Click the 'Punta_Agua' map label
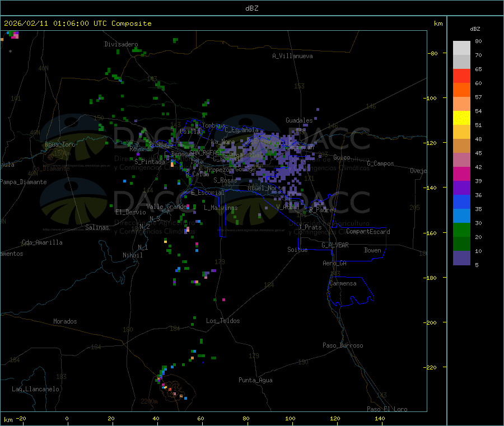The image size is (504, 426). (x=255, y=380)
